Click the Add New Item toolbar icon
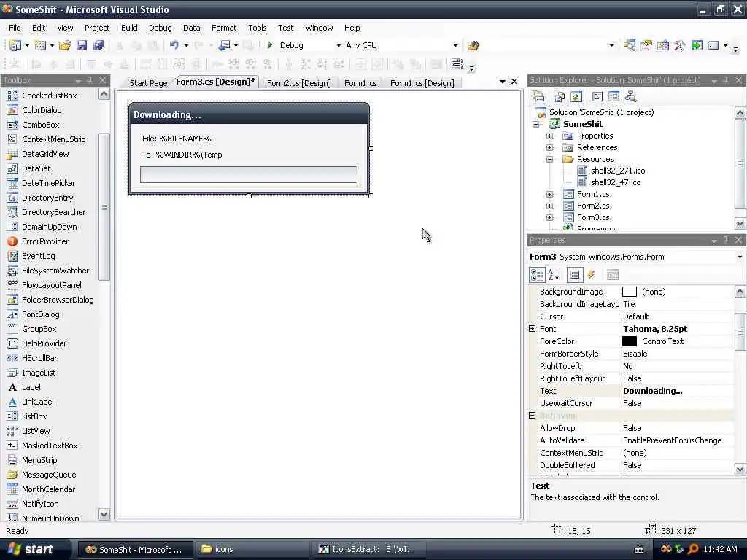Viewport: 747px width, 560px height. pos(41,45)
